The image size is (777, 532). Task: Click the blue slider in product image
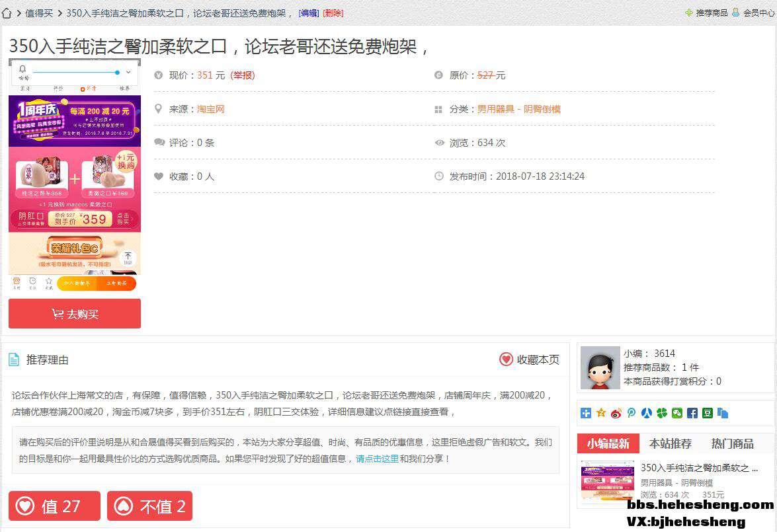coord(117,72)
